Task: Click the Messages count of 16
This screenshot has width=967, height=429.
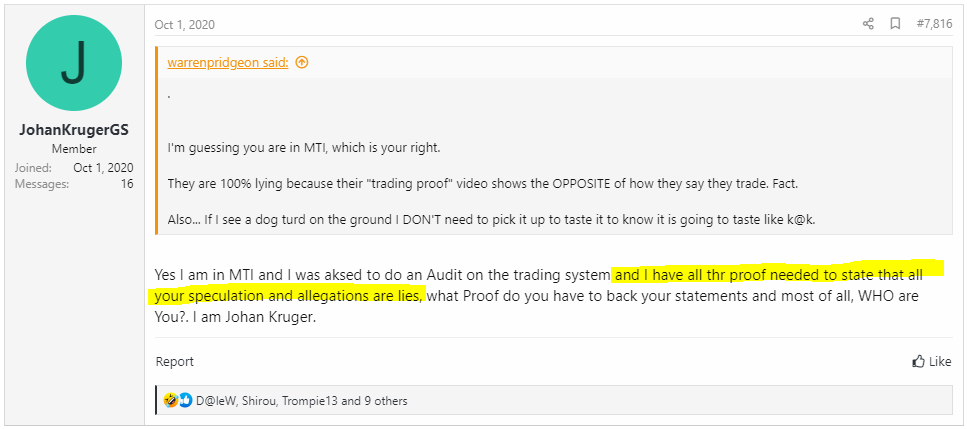Action: 127,184
